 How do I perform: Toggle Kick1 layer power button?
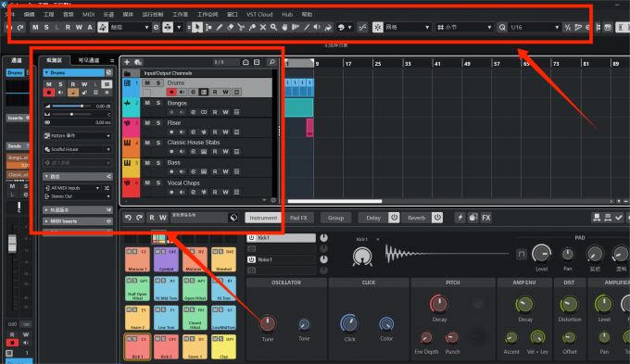(x=251, y=237)
